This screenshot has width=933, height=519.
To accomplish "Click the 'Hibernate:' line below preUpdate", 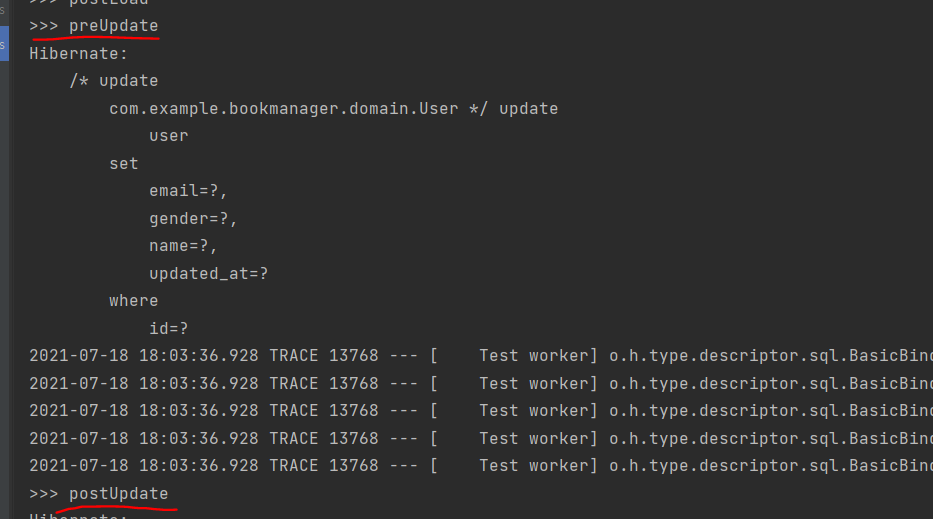I will tap(79, 54).
